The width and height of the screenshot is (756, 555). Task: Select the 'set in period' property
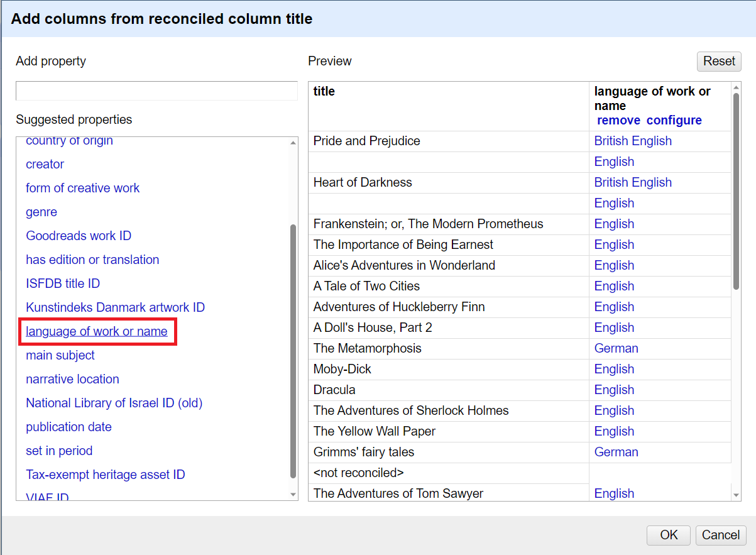point(59,451)
